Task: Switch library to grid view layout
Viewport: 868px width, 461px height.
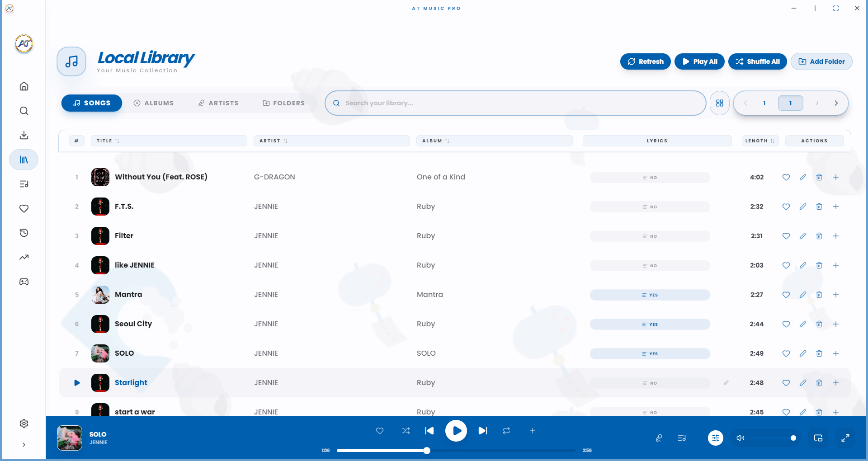Action: coord(720,103)
